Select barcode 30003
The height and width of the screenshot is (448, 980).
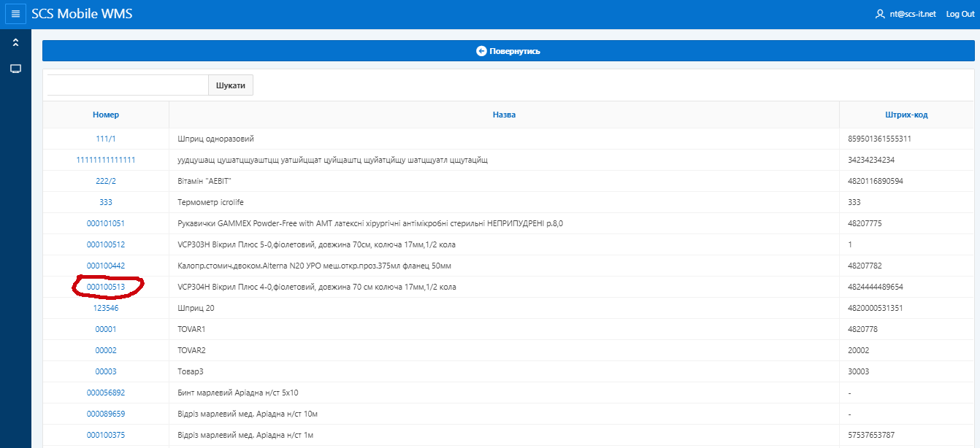[x=859, y=371]
